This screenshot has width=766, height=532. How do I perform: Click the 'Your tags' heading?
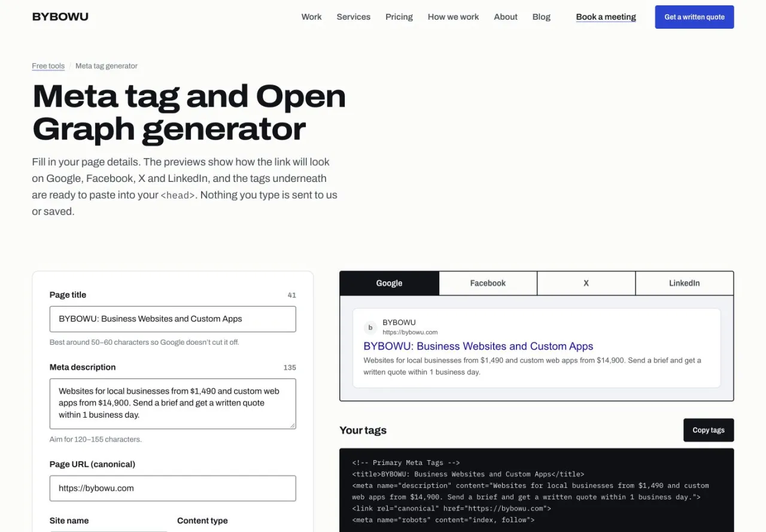[x=363, y=430]
